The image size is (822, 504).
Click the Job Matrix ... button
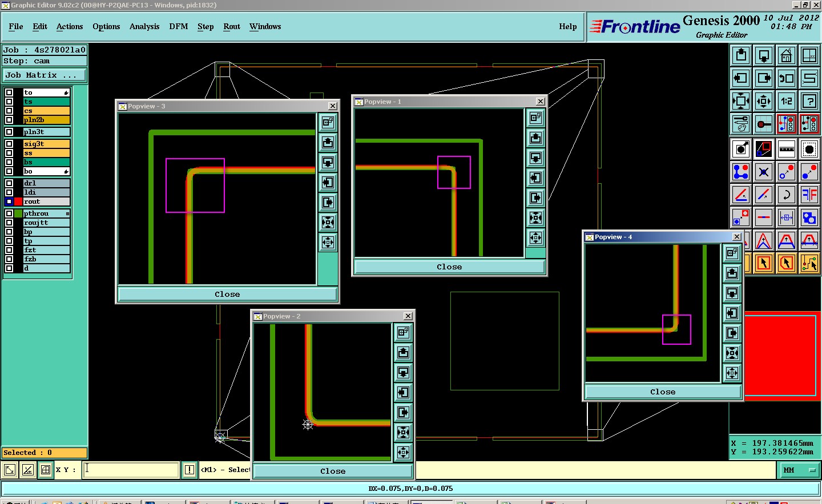point(45,75)
